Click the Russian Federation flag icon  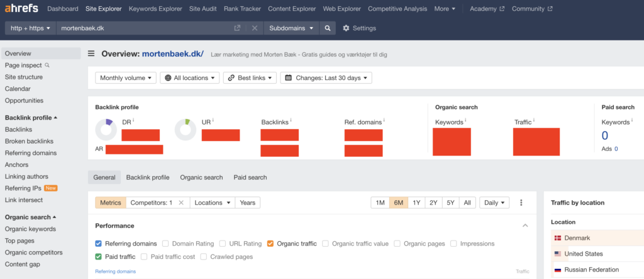click(x=558, y=270)
